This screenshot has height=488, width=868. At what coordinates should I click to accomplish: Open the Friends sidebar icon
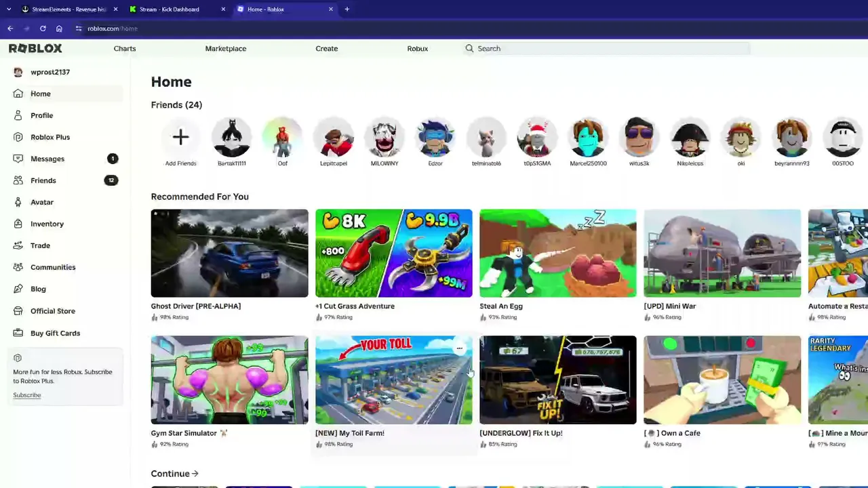18,180
